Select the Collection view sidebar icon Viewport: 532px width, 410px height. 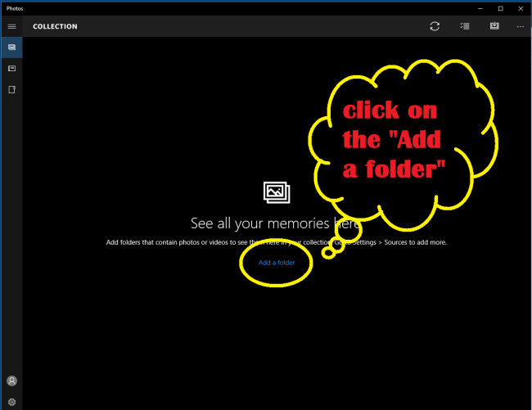click(x=12, y=47)
